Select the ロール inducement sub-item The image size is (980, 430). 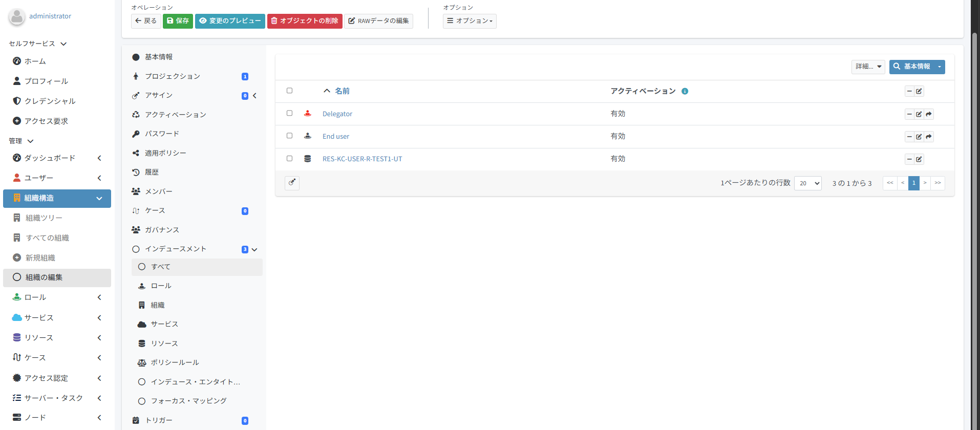point(197,286)
